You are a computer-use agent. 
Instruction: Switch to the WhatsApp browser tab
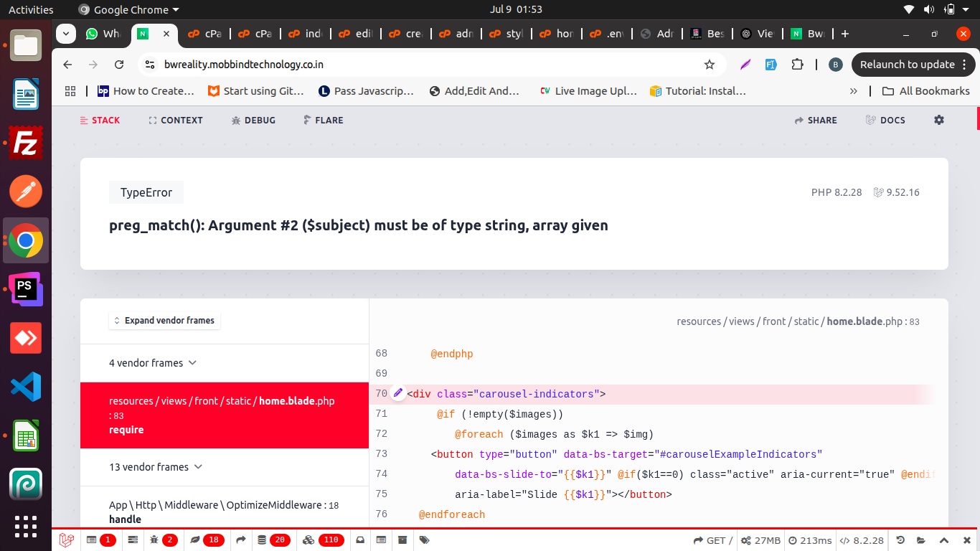103,34
